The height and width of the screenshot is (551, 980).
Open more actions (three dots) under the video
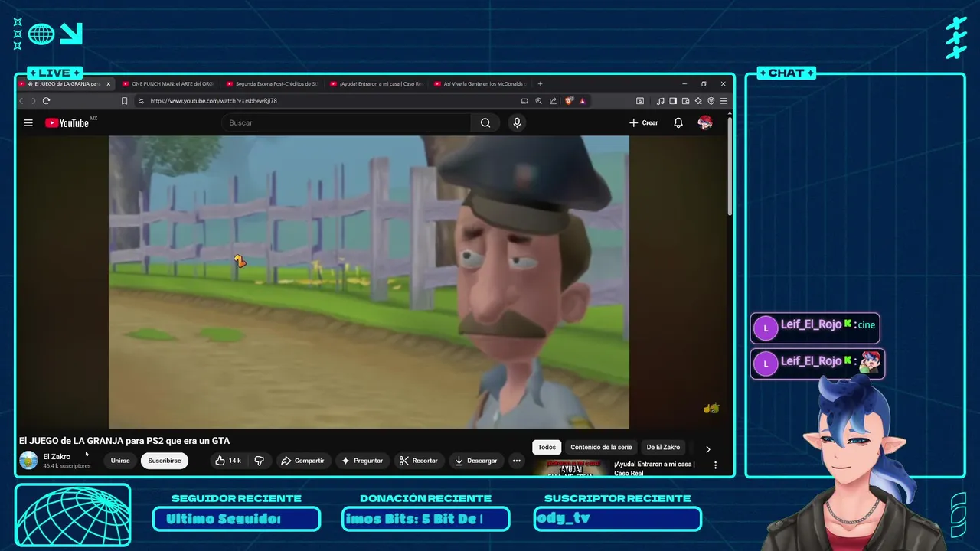tap(517, 461)
